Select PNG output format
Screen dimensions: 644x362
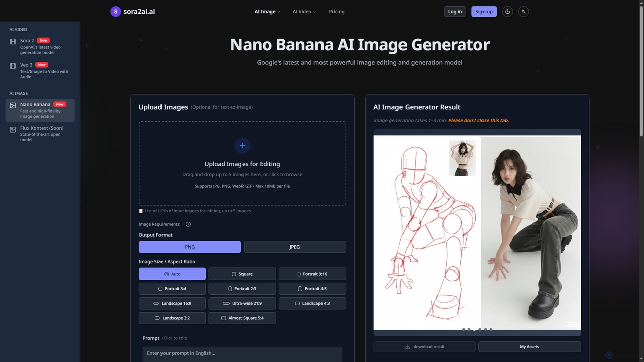pyautogui.click(x=190, y=247)
